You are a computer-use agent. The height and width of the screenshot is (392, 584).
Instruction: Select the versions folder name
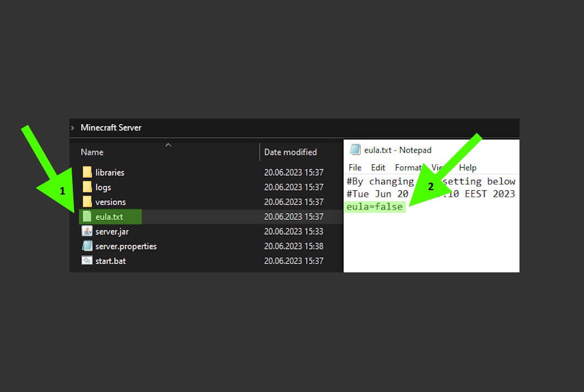(111, 202)
